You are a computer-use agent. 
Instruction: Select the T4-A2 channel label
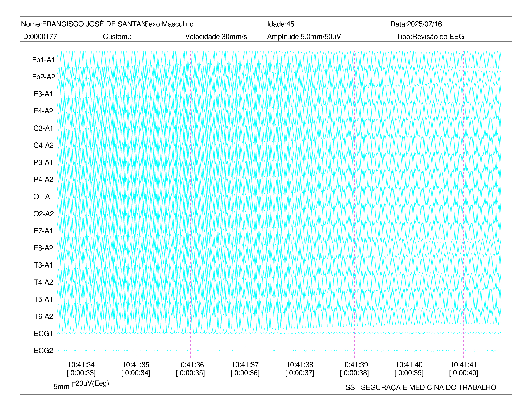(44, 282)
